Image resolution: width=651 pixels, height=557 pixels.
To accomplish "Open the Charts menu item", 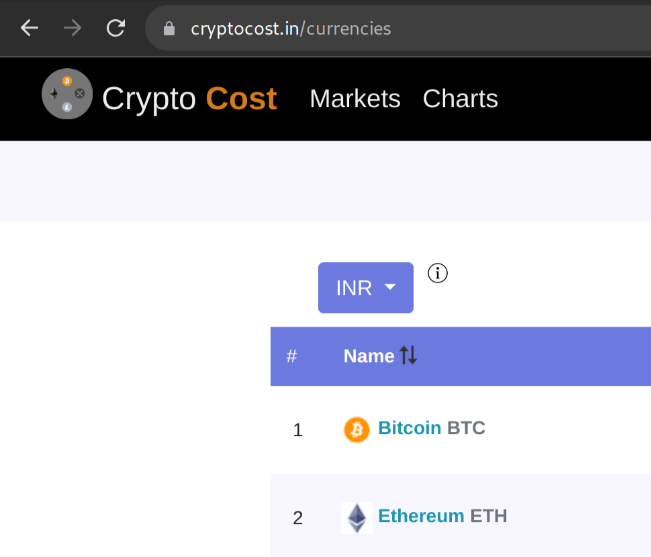I will pos(460,99).
